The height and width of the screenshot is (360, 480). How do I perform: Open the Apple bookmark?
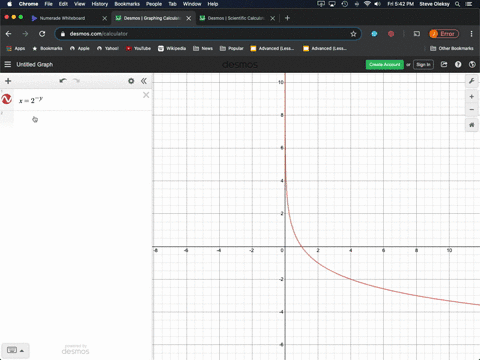tap(80, 48)
